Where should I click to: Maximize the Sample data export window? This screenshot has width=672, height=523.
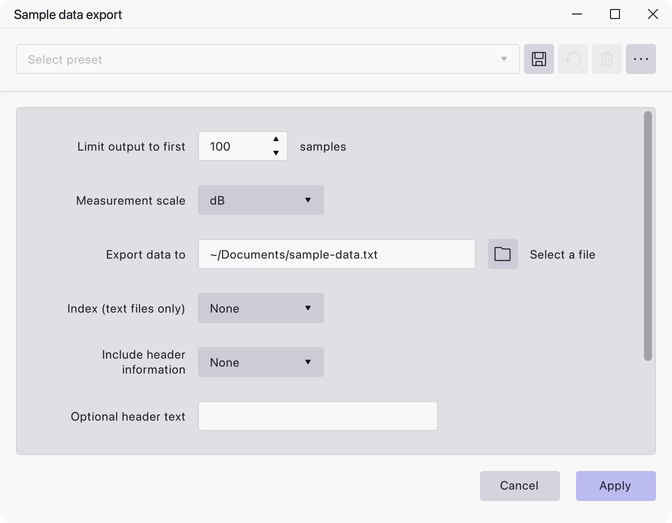click(615, 14)
